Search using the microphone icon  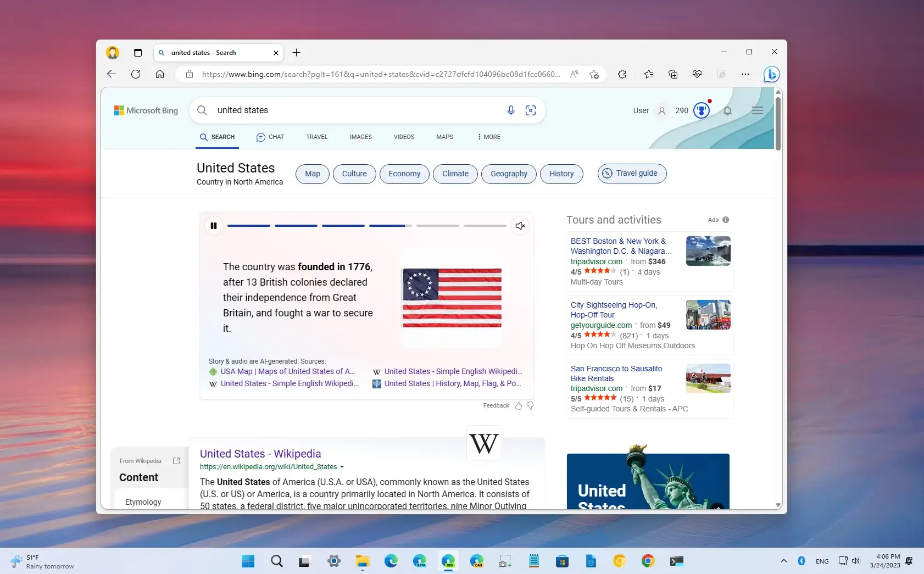511,110
